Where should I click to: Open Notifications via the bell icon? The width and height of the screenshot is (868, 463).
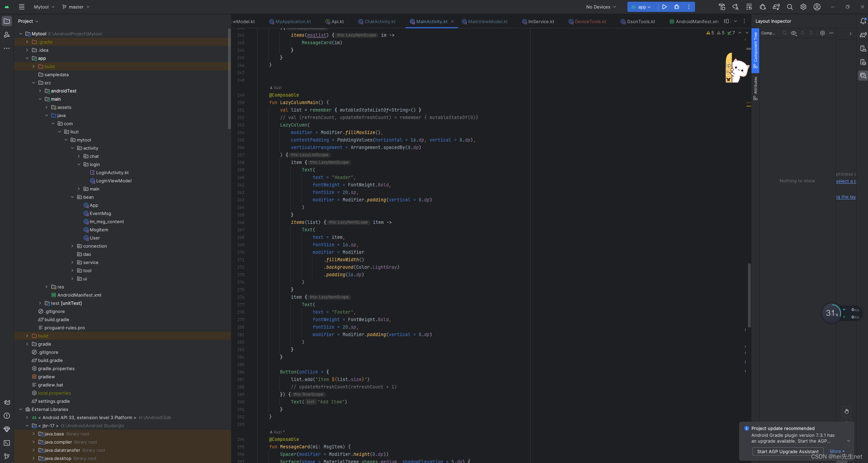coord(863,21)
